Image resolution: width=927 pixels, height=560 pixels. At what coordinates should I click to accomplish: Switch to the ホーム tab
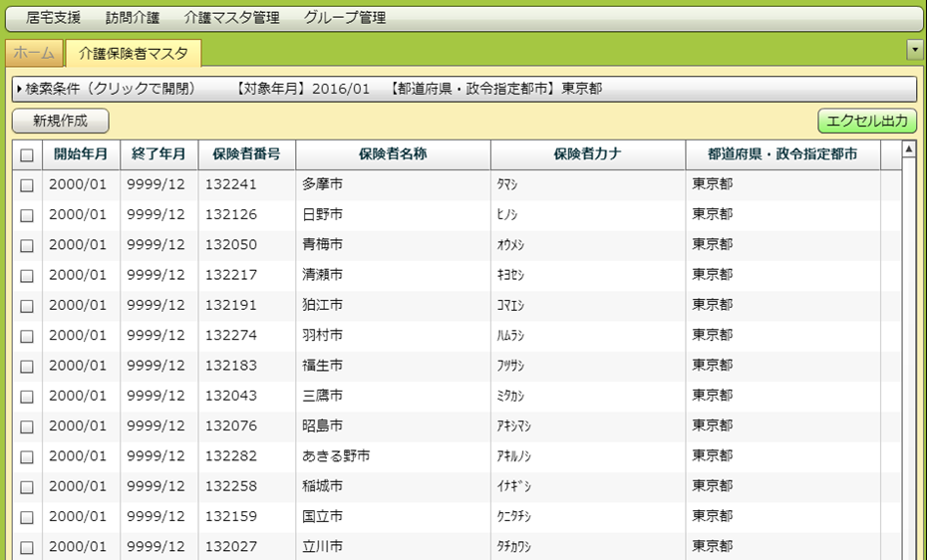[34, 53]
